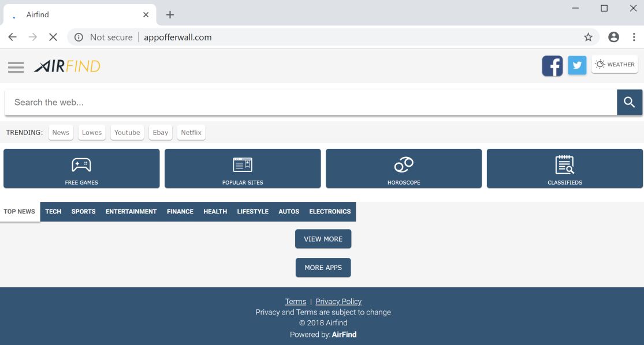Go back to previous page

coord(12,37)
